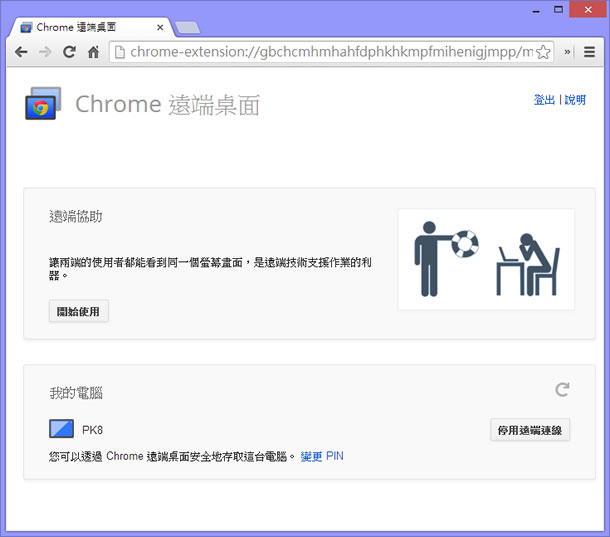The width and height of the screenshot is (610, 537).
Task: Click the 我的電腦 section heading
Action: 76,393
